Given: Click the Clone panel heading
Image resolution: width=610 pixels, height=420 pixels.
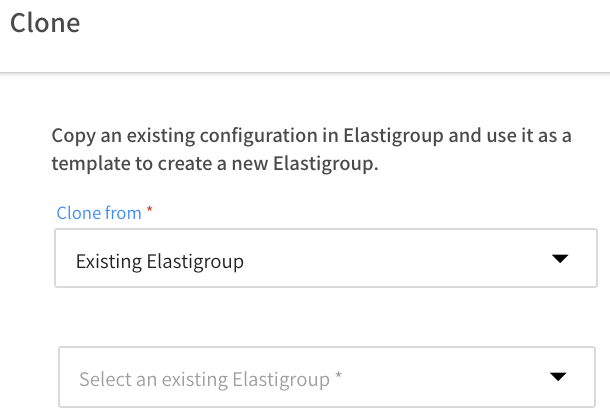Looking at the screenshot, I should click(x=45, y=23).
